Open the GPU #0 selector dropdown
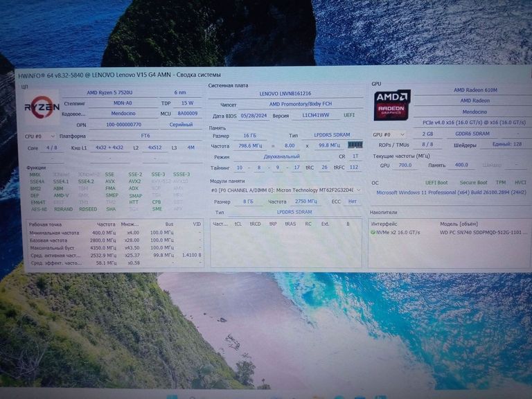This screenshot has width=532, height=399. tap(391, 134)
